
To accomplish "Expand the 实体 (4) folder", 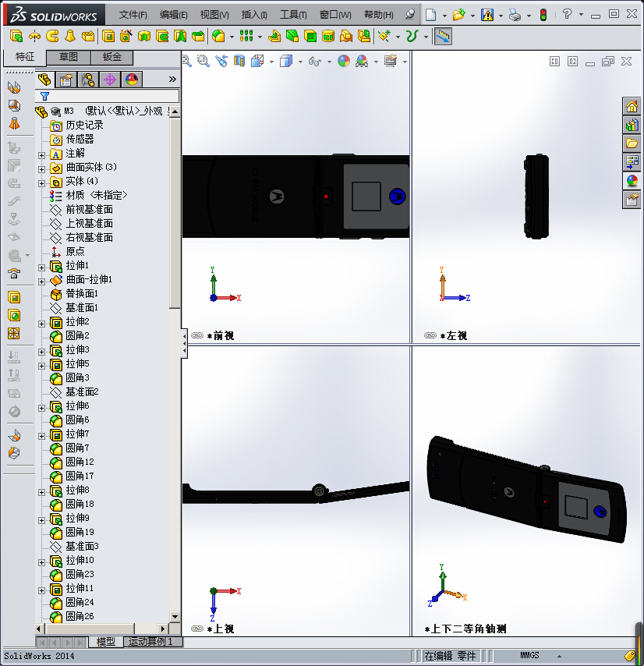I will click(x=41, y=183).
